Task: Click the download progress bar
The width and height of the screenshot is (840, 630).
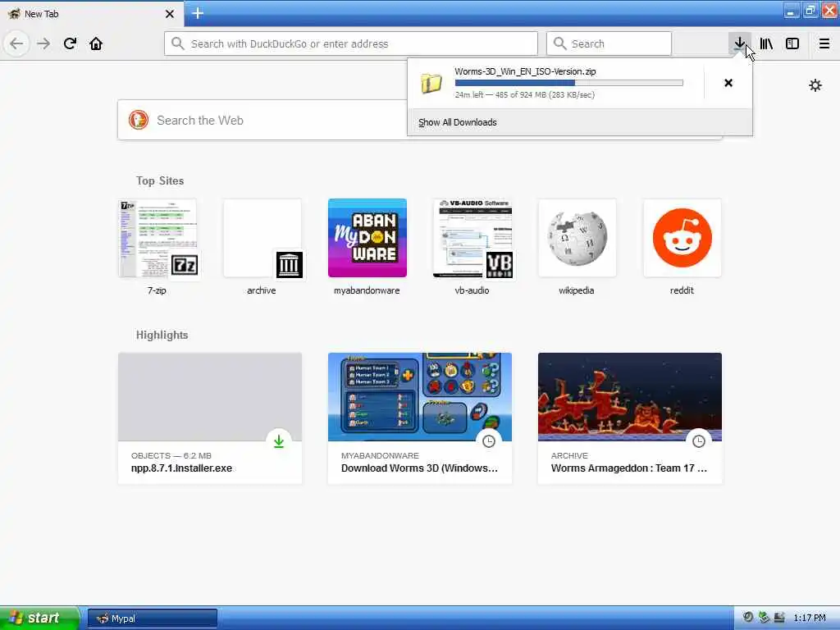Action: point(569,83)
